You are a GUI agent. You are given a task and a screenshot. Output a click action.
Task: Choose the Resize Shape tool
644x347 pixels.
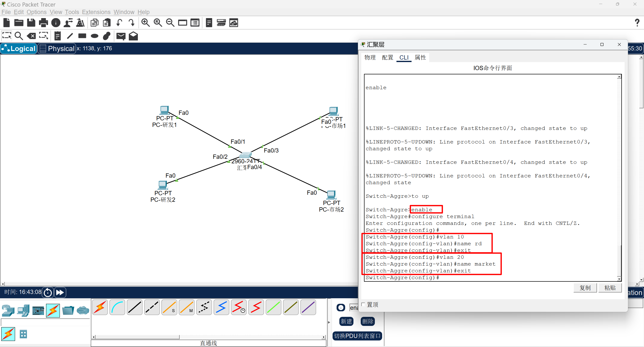pyautogui.click(x=44, y=36)
